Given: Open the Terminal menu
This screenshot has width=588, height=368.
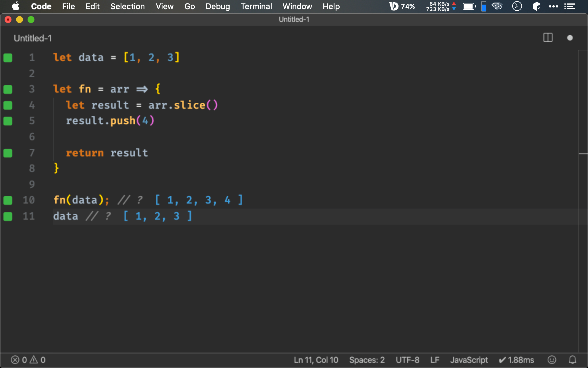Looking at the screenshot, I should click(x=256, y=6).
